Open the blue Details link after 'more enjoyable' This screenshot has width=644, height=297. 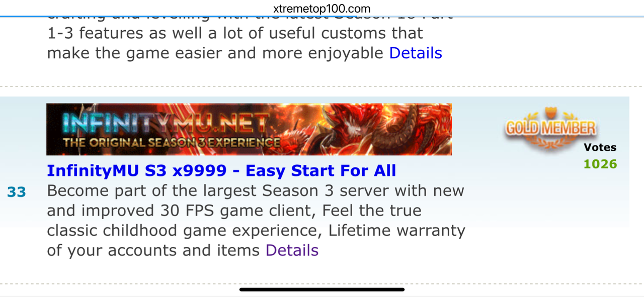point(416,53)
